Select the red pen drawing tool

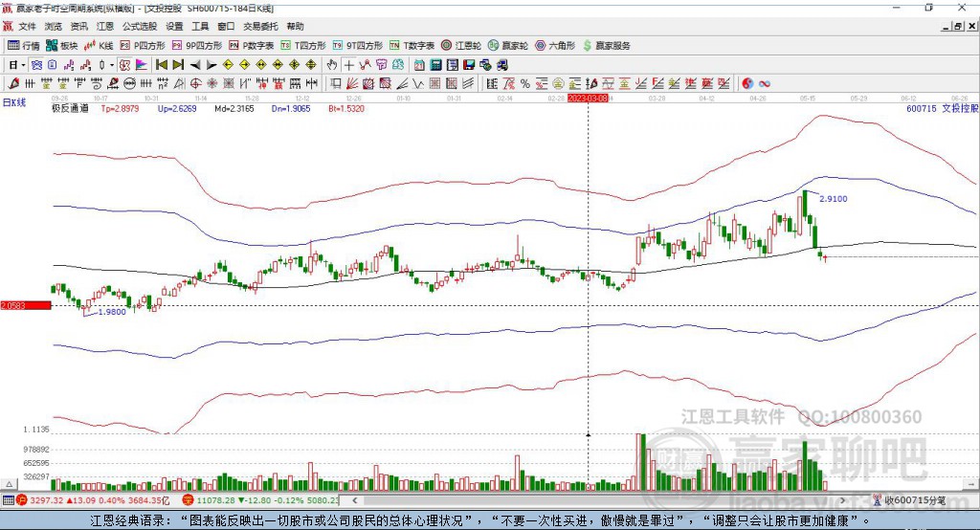point(13,84)
